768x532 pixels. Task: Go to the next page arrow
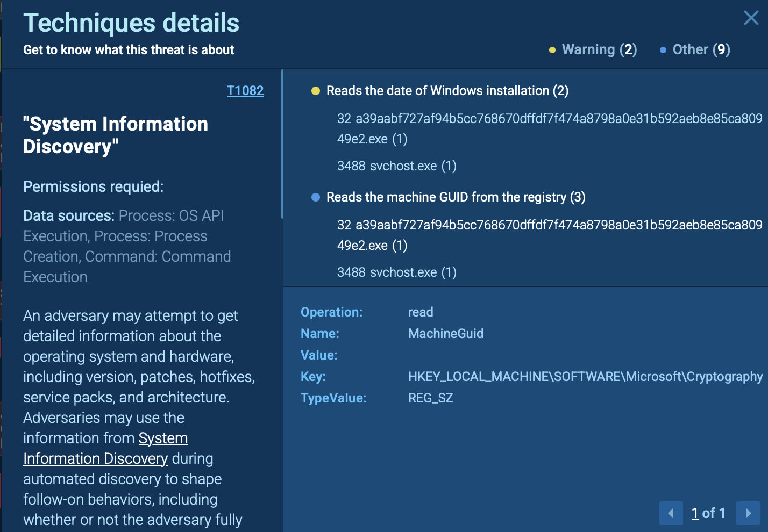[748, 513]
